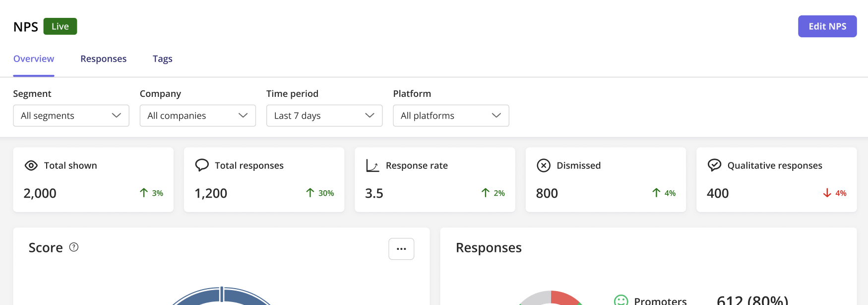Open the Company dropdown showing All companies
Image resolution: width=868 pixels, height=305 pixels.
pyautogui.click(x=197, y=115)
